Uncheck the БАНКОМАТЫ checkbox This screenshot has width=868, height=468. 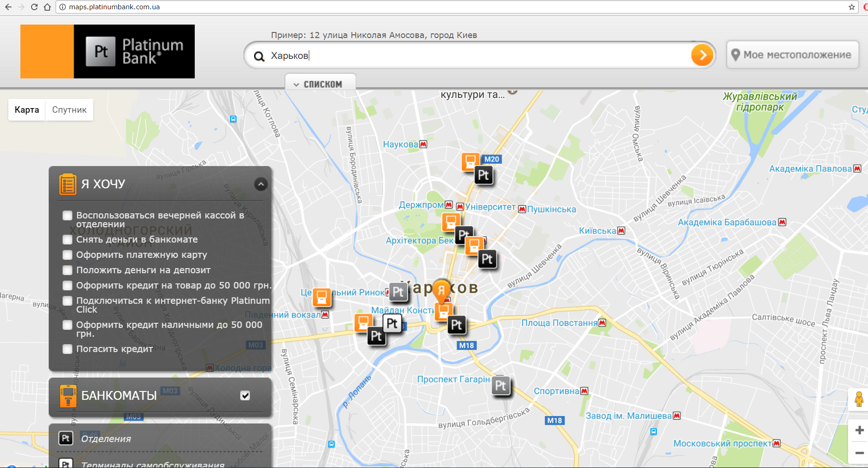pyautogui.click(x=245, y=396)
